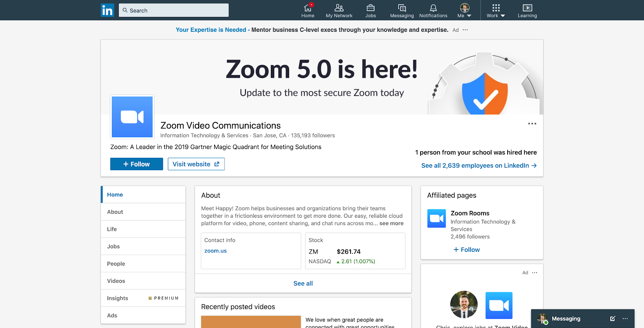Click the See all link in the About card
644x328 pixels.
click(303, 283)
